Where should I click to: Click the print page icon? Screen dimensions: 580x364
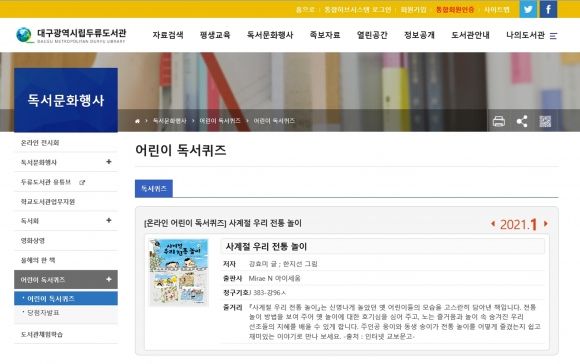[x=499, y=121]
